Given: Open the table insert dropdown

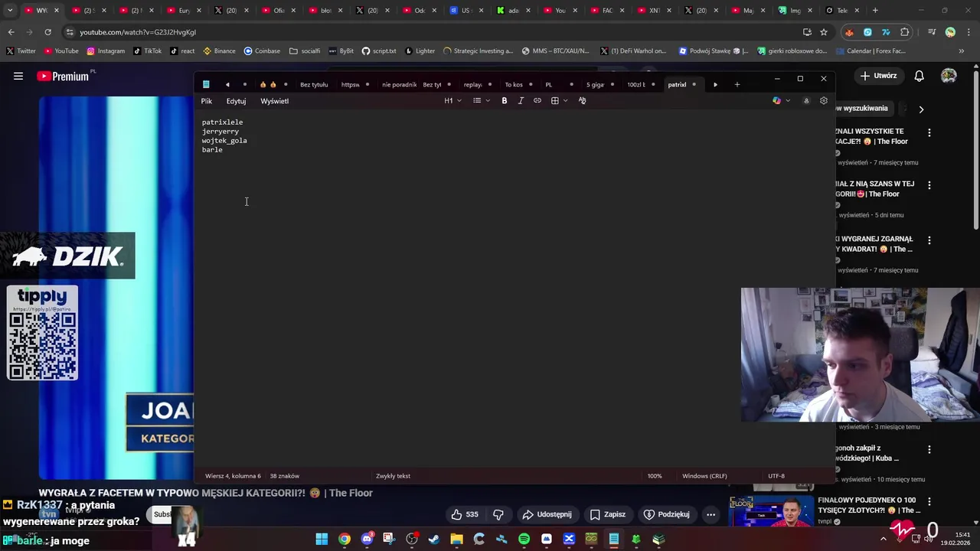Looking at the screenshot, I should coord(560,101).
